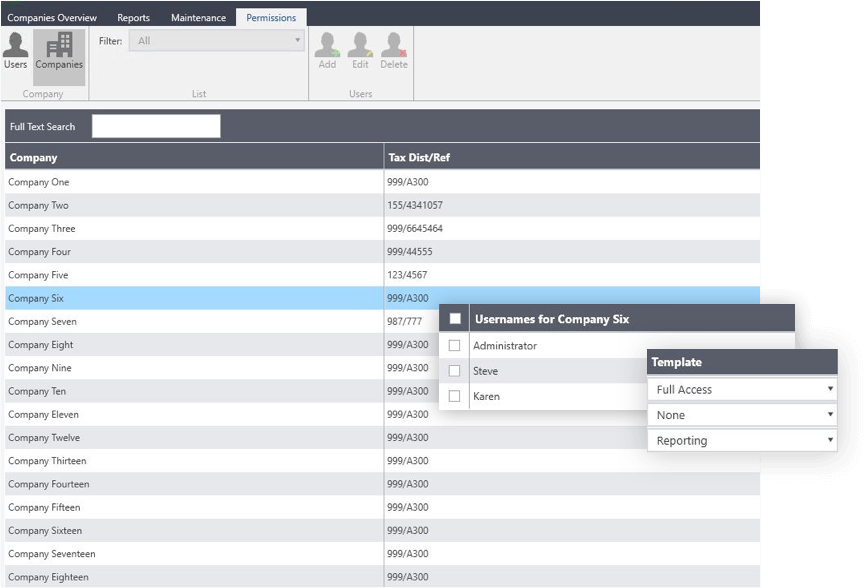Toggle the select-all checkbox for usernames
This screenshot has height=588, width=868.
[455, 319]
